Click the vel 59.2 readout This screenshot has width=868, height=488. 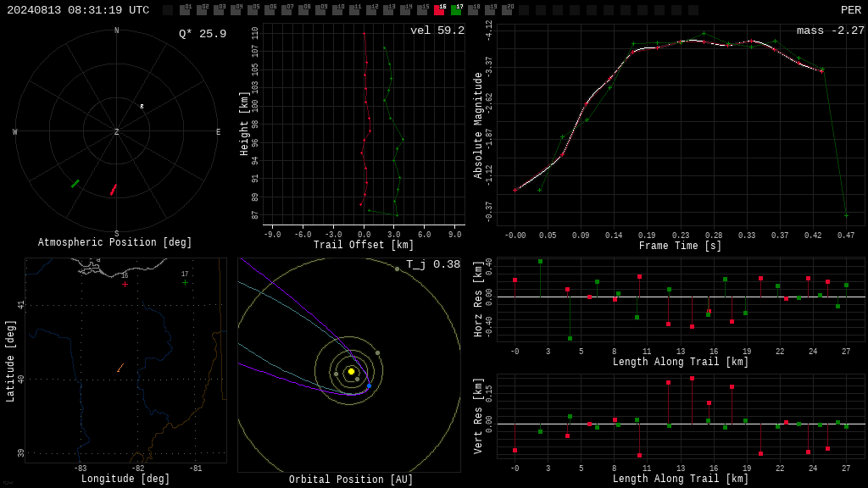(437, 30)
